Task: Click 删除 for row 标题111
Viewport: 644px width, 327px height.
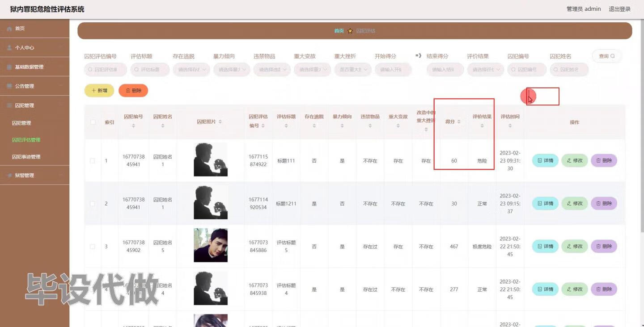Action: (604, 160)
